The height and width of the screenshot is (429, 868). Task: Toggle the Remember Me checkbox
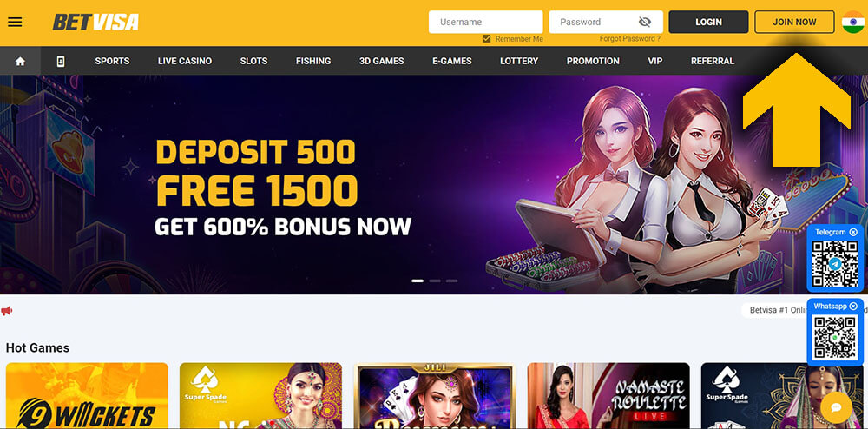[x=487, y=39]
